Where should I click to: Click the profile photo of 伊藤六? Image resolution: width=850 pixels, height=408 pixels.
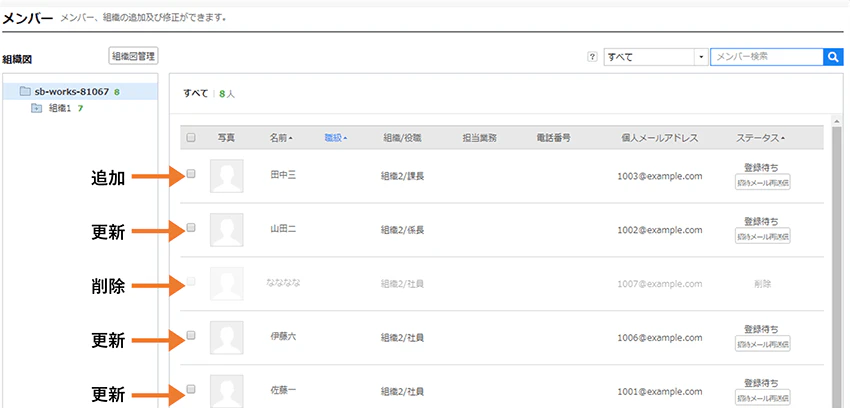[x=227, y=338]
